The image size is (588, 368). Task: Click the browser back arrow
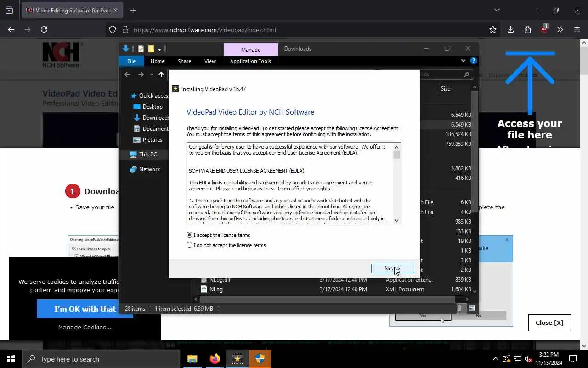pyautogui.click(x=11, y=29)
